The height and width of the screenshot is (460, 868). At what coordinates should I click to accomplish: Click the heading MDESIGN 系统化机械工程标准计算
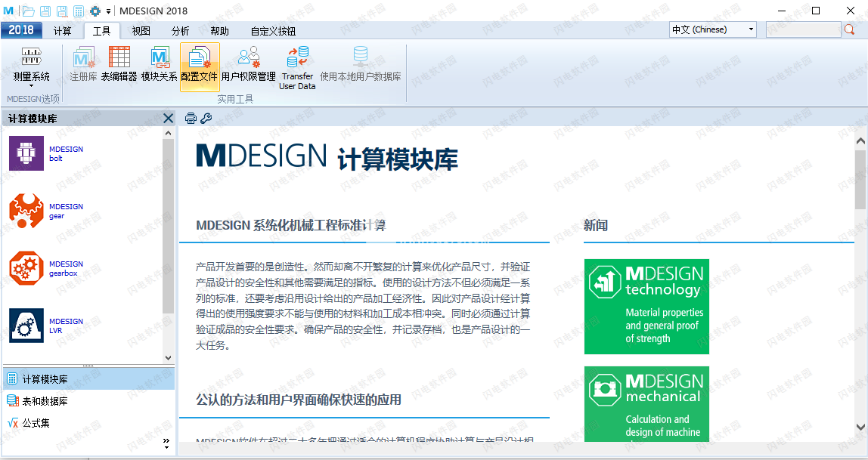click(x=290, y=226)
